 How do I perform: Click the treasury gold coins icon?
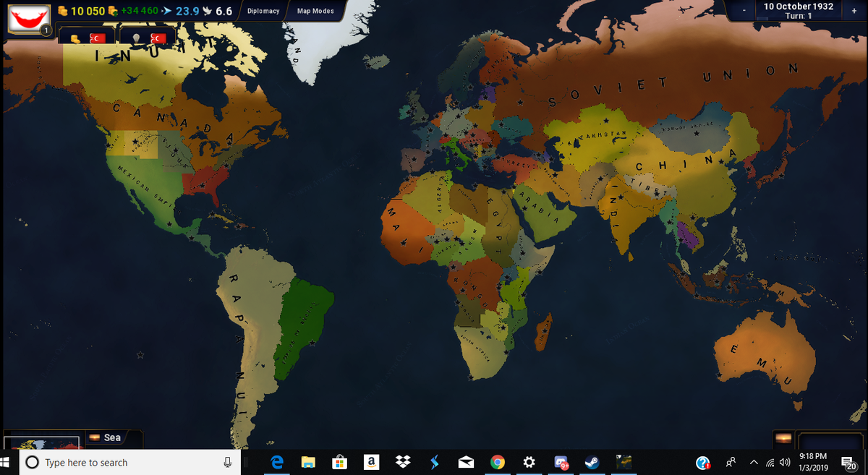(x=62, y=12)
